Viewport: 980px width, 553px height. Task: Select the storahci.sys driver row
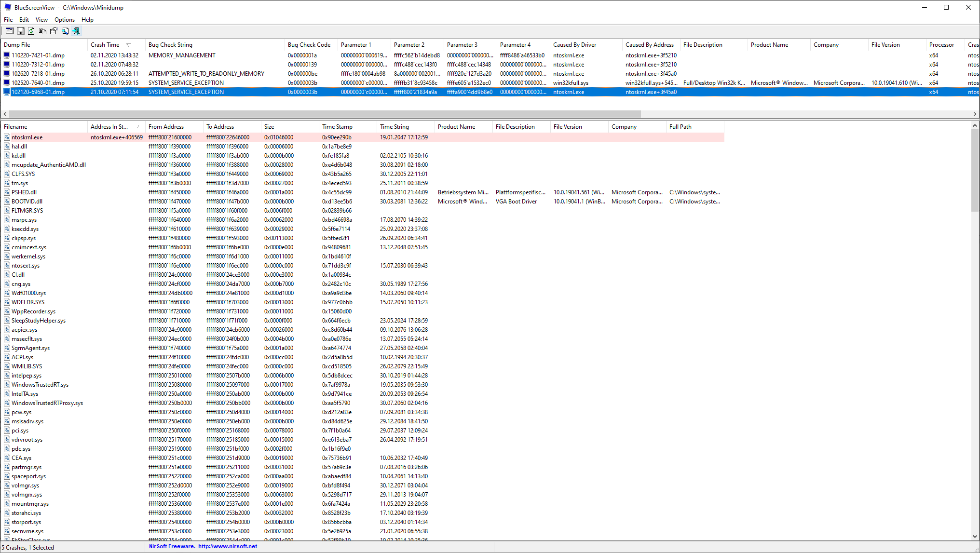(x=26, y=513)
